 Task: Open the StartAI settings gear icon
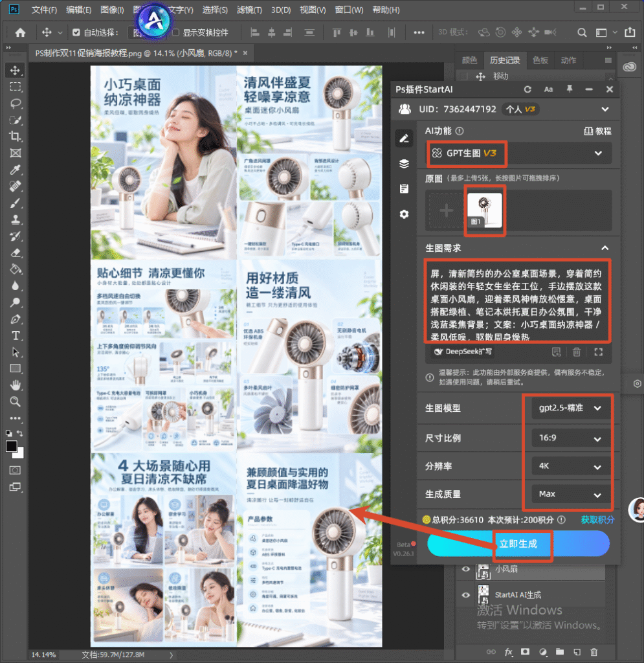tap(404, 214)
